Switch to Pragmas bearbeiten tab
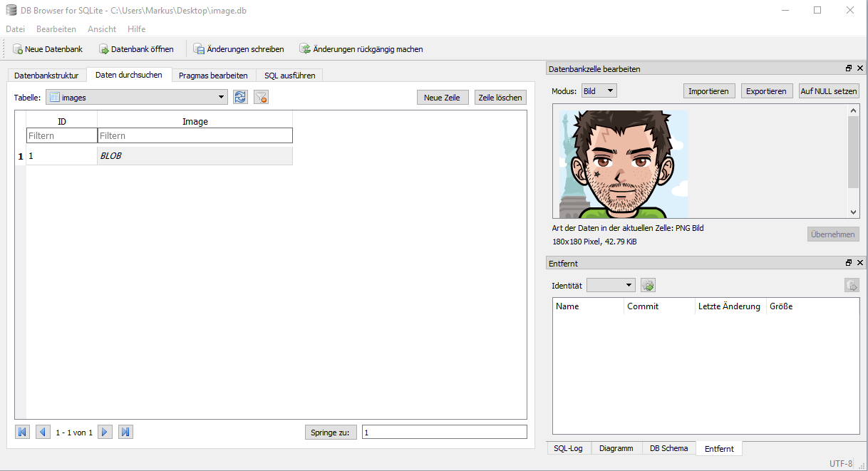This screenshot has width=868, height=471. tap(213, 75)
